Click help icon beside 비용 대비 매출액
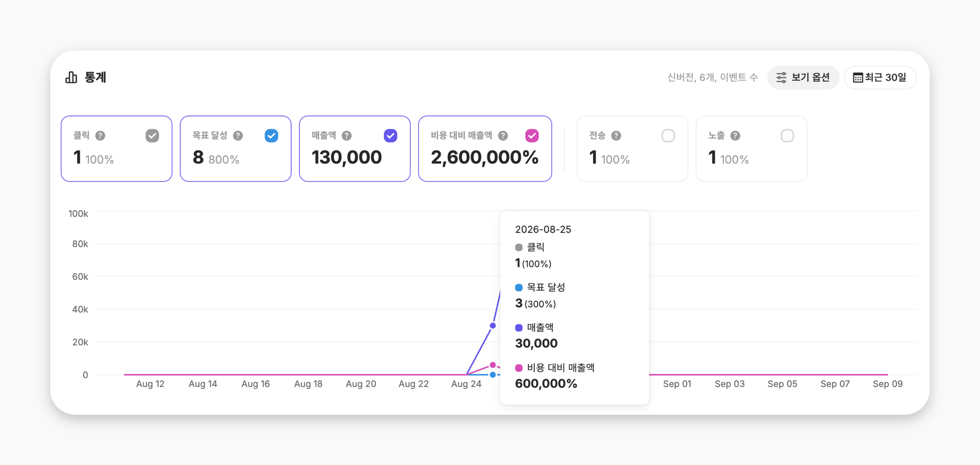Image resolution: width=980 pixels, height=465 pixels. [503, 136]
